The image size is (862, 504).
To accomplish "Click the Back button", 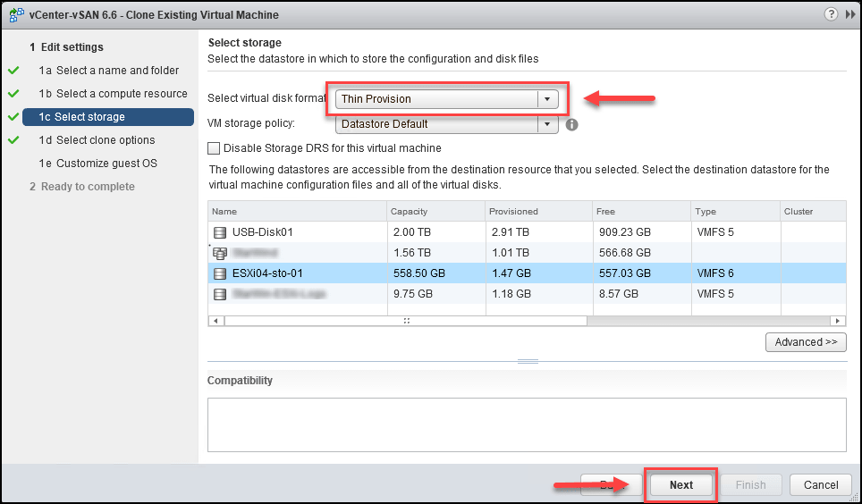I will tap(612, 484).
